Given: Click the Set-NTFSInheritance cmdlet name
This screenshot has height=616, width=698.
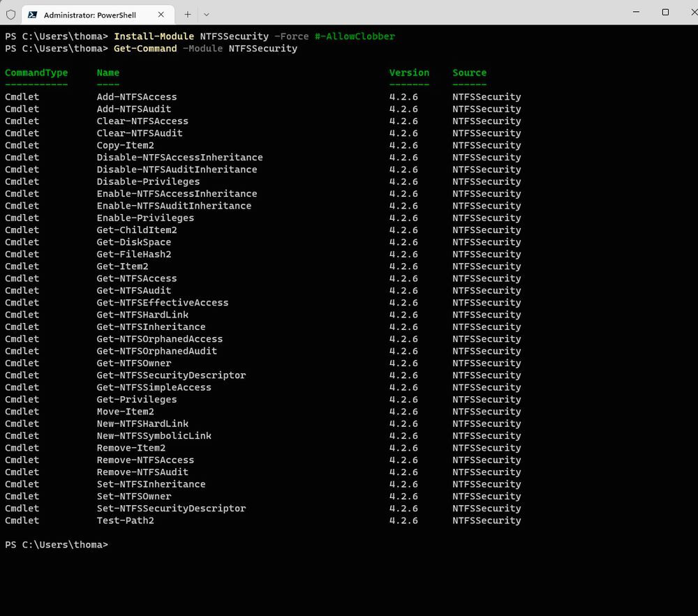Looking at the screenshot, I should (x=151, y=484).
